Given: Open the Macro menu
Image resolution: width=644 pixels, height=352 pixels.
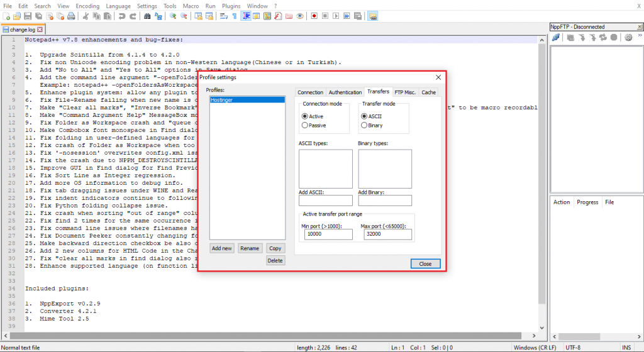Looking at the screenshot, I should point(191,6).
